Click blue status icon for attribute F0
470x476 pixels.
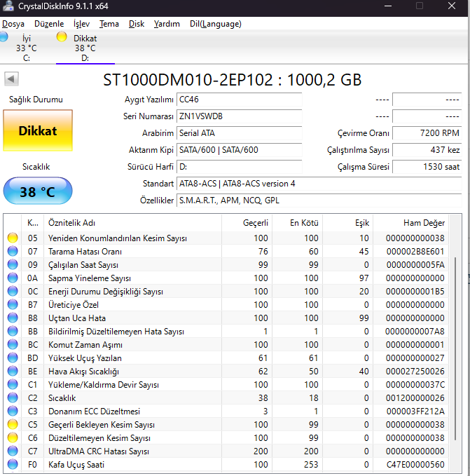pyautogui.click(x=13, y=465)
